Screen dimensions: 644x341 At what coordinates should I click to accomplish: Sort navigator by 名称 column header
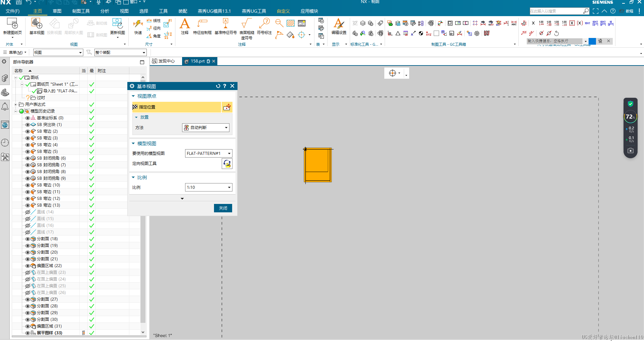(x=46, y=71)
